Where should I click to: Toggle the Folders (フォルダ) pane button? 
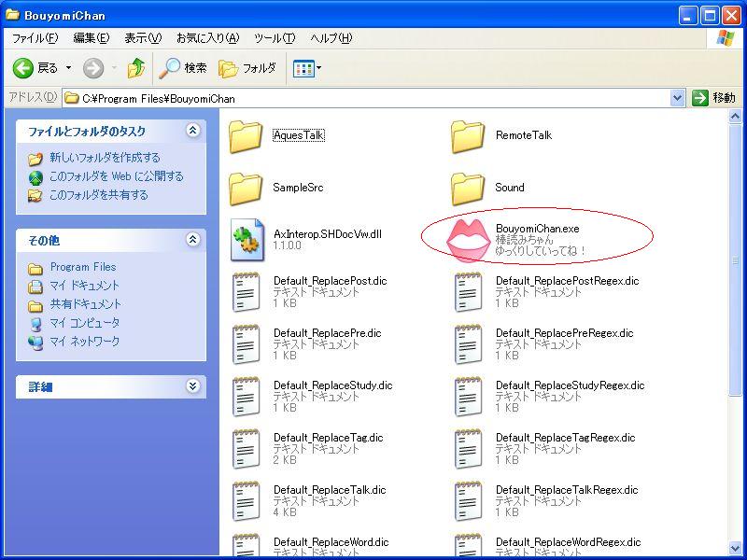click(247, 68)
